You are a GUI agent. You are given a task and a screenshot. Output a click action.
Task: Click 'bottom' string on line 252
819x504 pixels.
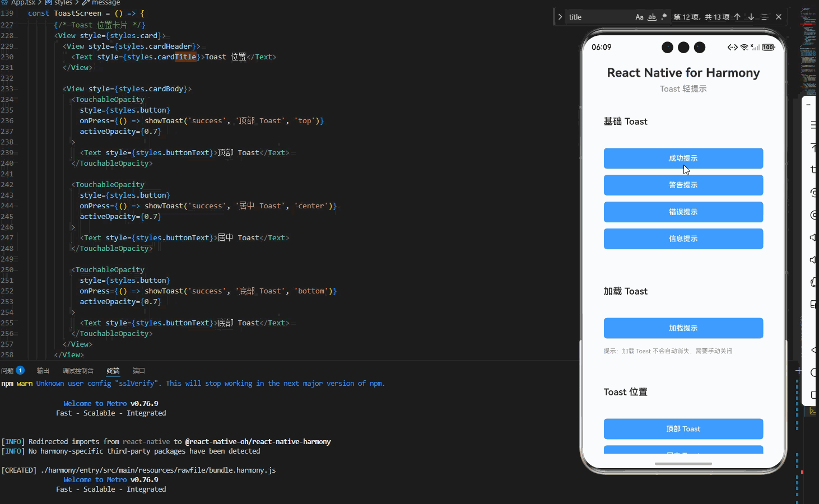click(311, 291)
